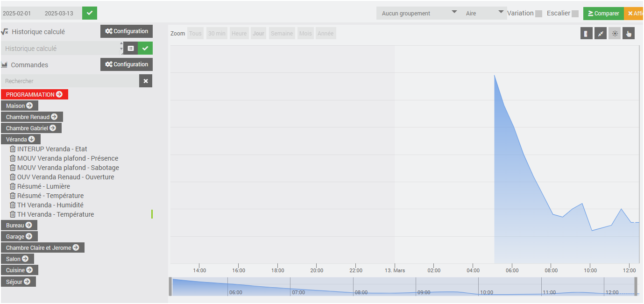Open Configuration for Commandes
The image size is (644, 304).
(127, 64)
